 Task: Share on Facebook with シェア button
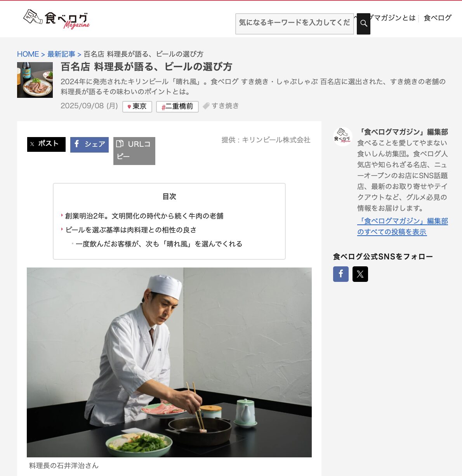point(89,144)
